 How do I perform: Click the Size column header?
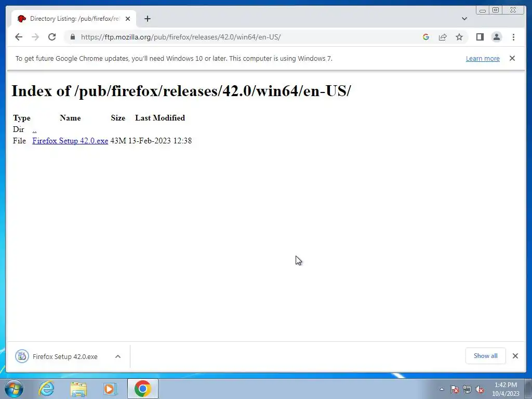point(118,118)
